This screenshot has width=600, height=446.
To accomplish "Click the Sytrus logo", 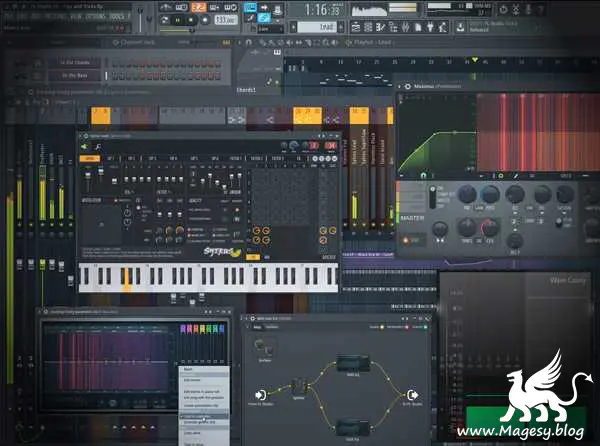I will (x=222, y=252).
